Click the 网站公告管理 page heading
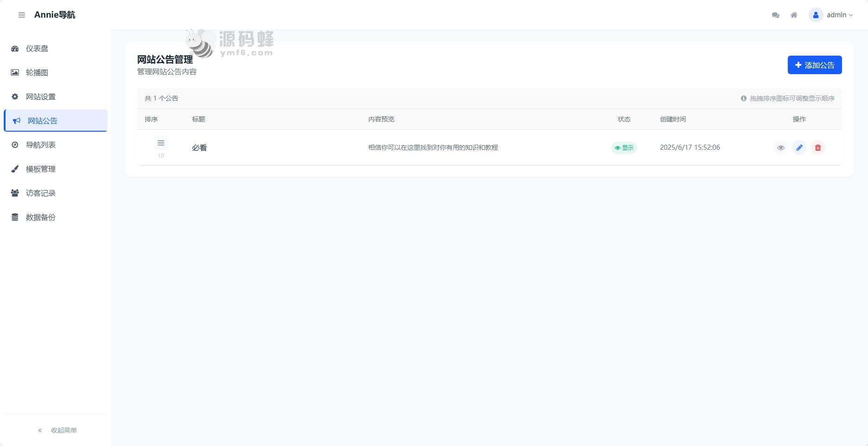This screenshot has height=446, width=868. click(x=165, y=59)
